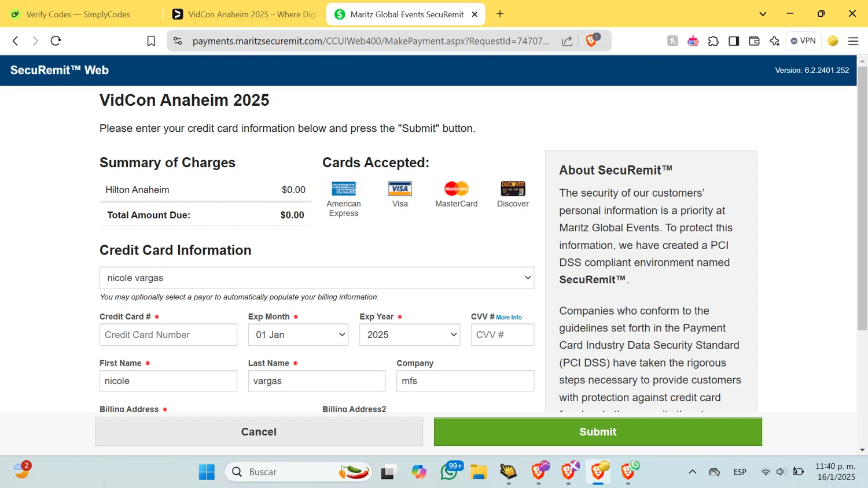Click the Discover card logo
The width and height of the screenshot is (868, 488).
[513, 188]
